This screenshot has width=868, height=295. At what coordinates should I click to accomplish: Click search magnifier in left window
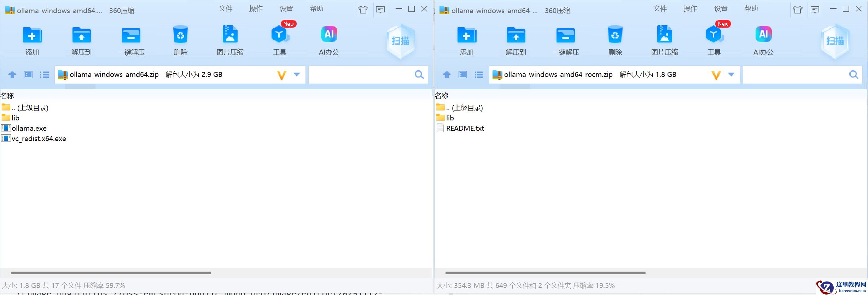(419, 75)
